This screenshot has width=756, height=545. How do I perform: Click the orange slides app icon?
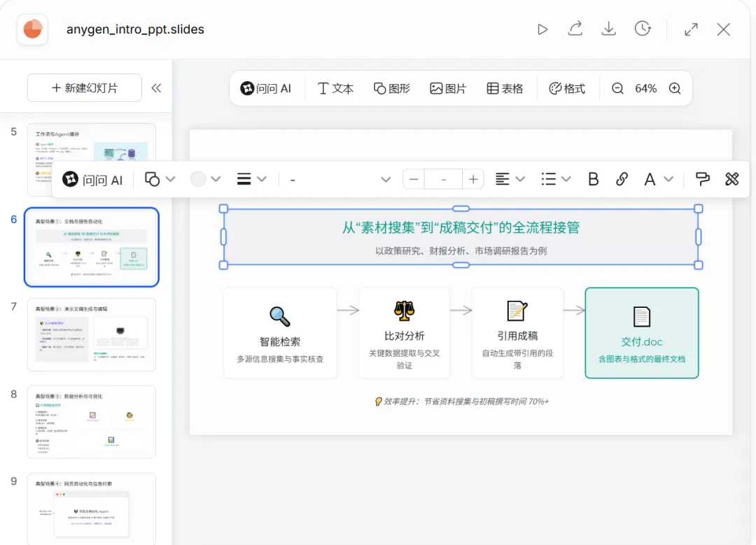33,29
